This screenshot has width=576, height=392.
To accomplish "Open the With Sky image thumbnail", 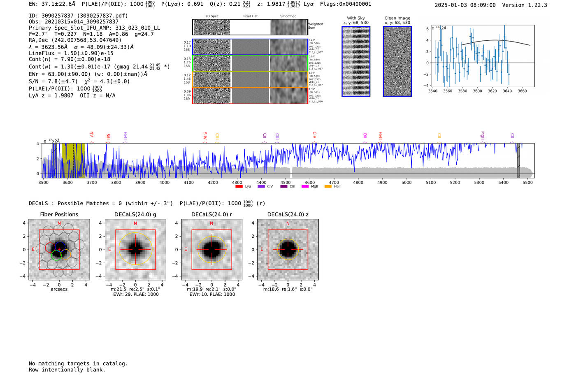I will pos(356,61).
